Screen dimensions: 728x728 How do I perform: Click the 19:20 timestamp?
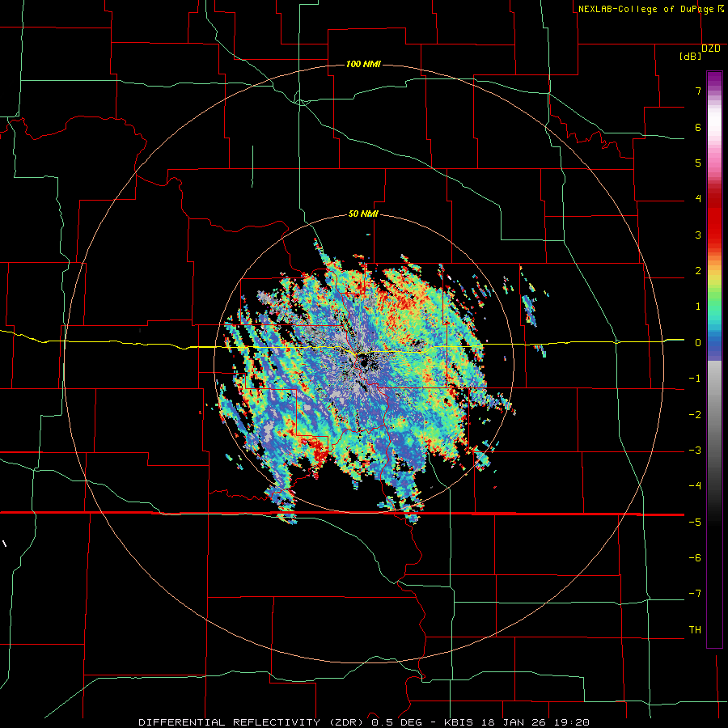coord(571,722)
